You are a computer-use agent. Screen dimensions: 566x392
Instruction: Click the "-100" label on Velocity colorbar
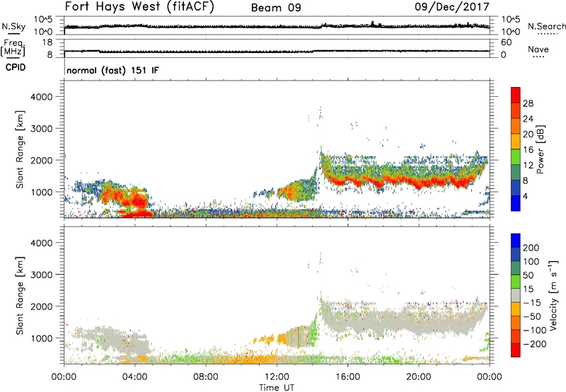[535, 330]
